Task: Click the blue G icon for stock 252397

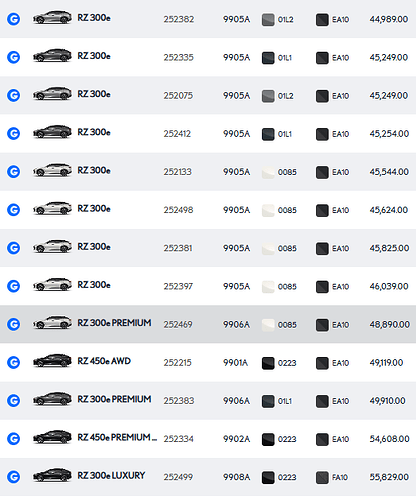Action: (14, 286)
